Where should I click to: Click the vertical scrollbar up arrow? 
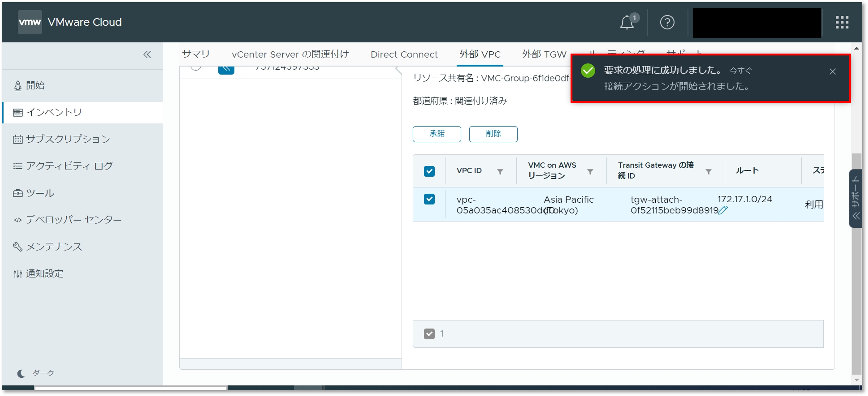coord(856,48)
